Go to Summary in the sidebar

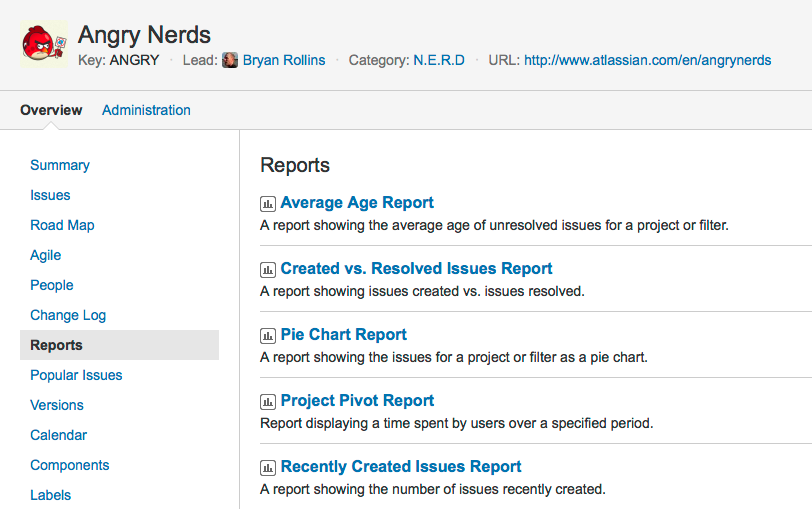[x=60, y=165]
